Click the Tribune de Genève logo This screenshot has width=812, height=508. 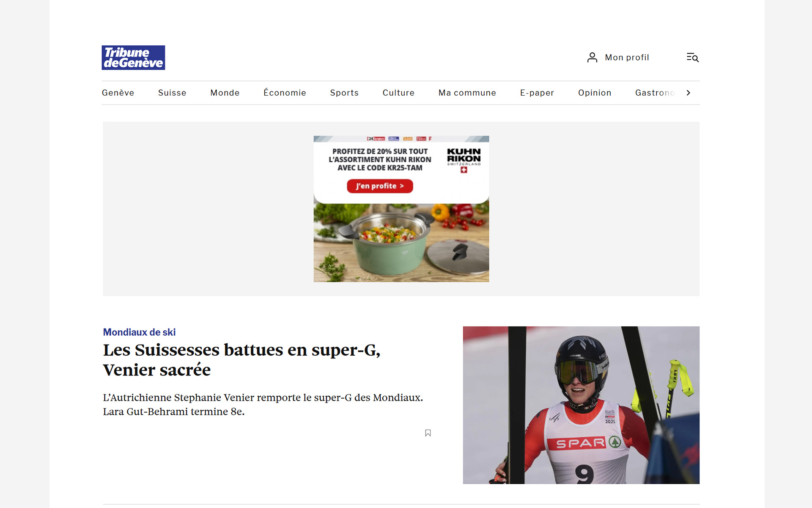click(133, 58)
